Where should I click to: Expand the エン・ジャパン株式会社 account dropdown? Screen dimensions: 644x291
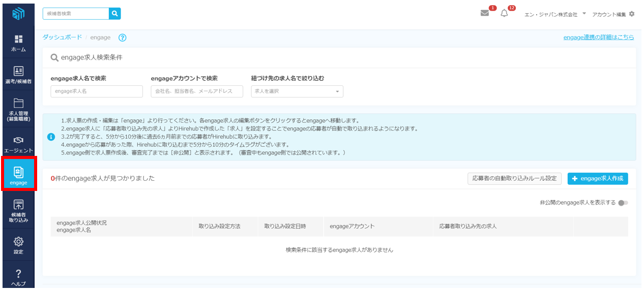tap(584, 14)
